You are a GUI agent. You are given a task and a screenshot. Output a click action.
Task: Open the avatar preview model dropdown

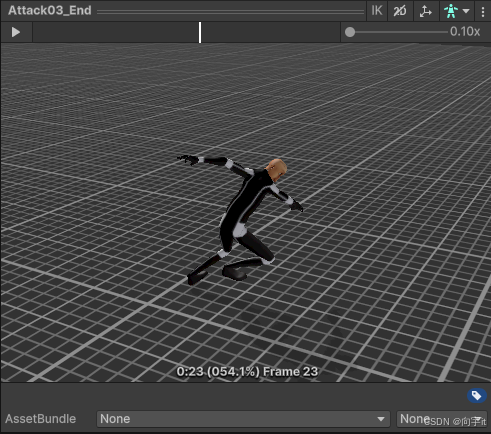[457, 11]
